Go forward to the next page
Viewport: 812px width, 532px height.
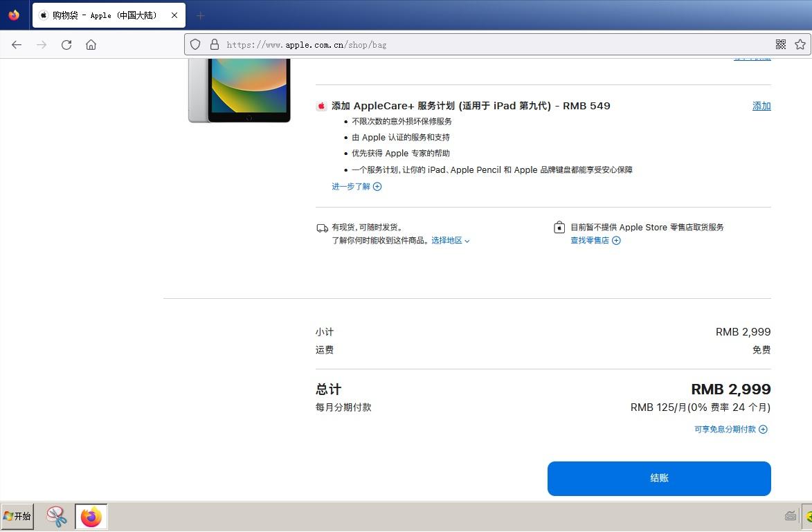42,44
